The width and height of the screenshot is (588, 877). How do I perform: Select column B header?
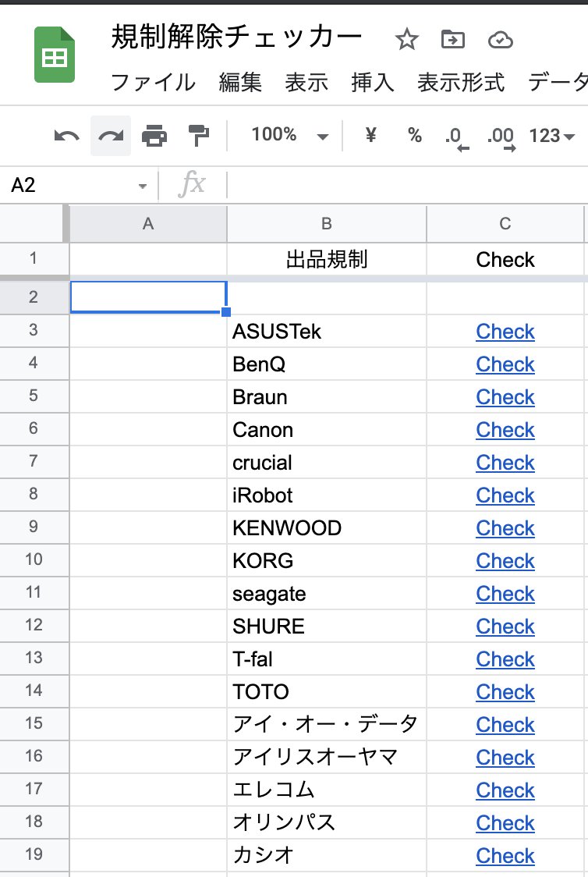pos(327,224)
